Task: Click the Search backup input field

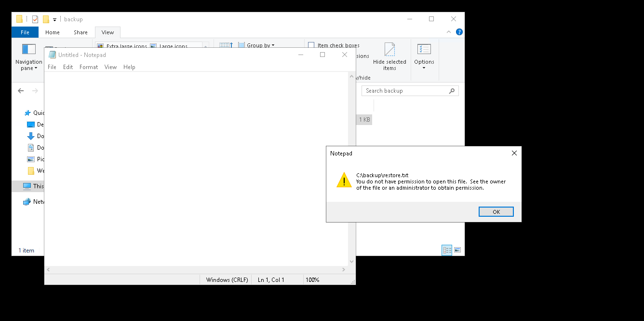Action: click(405, 91)
